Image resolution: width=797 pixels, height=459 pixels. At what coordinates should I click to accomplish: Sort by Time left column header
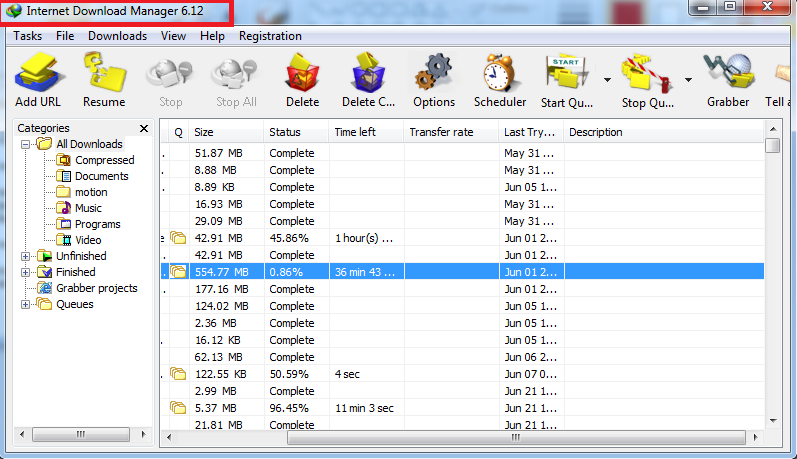(366, 132)
